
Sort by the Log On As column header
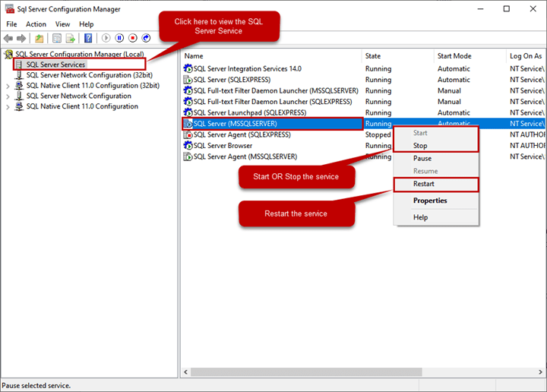[526, 56]
